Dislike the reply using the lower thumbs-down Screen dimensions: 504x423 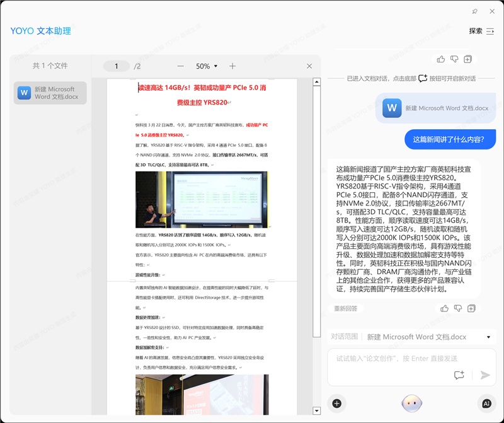click(x=458, y=308)
